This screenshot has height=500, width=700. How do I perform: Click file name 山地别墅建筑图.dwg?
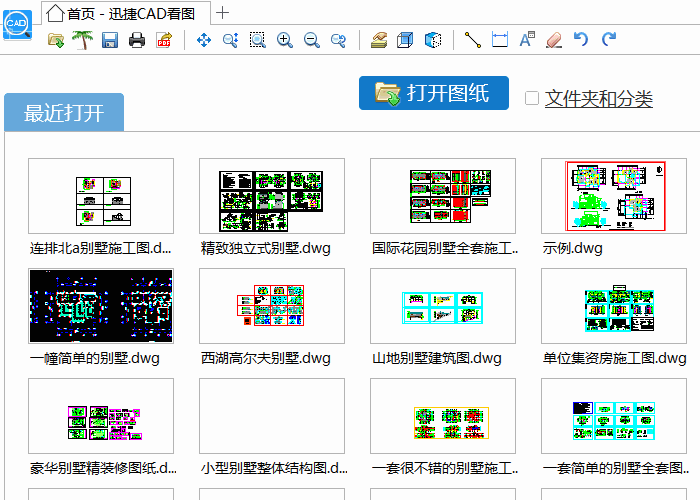437,358
